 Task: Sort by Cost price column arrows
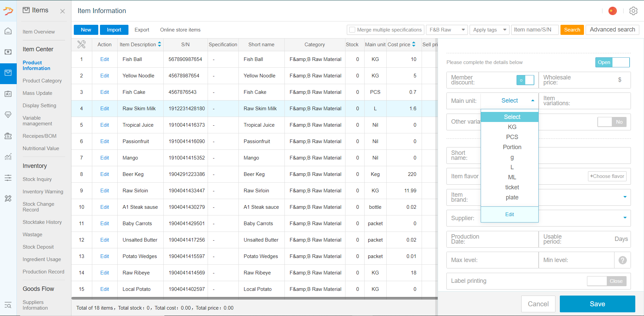414,44
